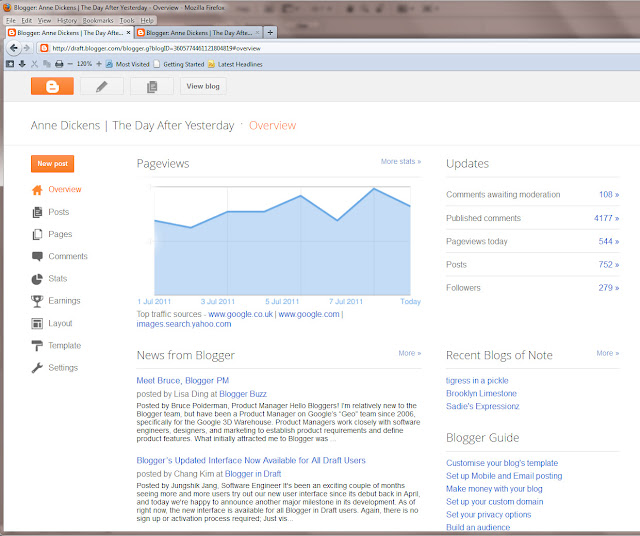This screenshot has width=640, height=536.
Task: Create a New post
Action: coord(53,164)
